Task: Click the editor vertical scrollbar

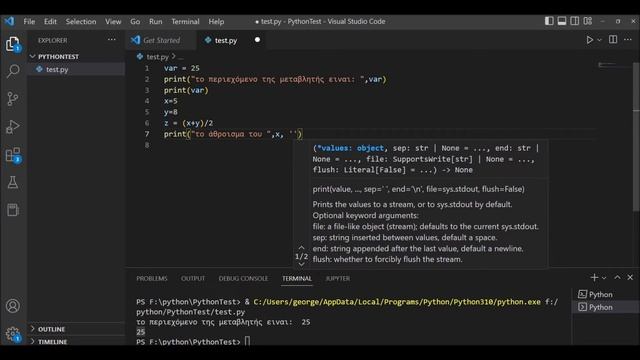Action: (636, 137)
